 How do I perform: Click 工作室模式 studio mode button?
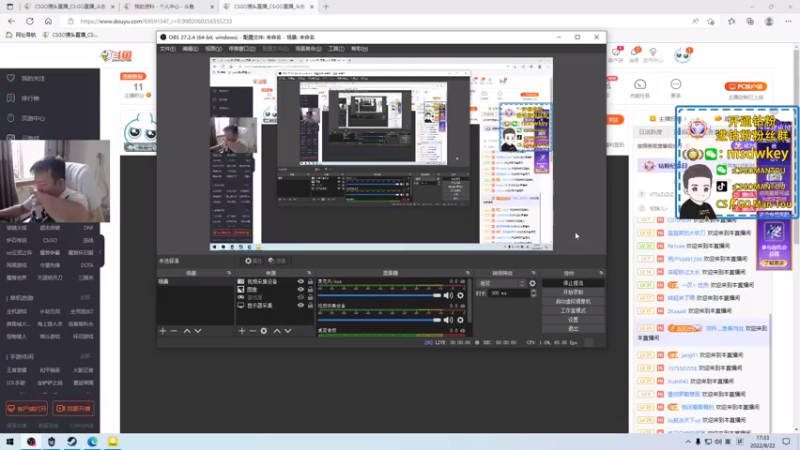[573, 311]
